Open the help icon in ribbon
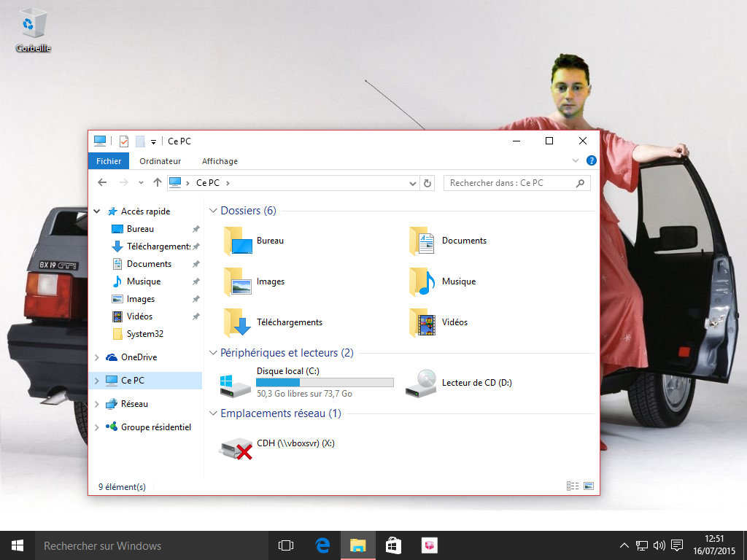The width and height of the screenshot is (747, 560). [x=591, y=160]
